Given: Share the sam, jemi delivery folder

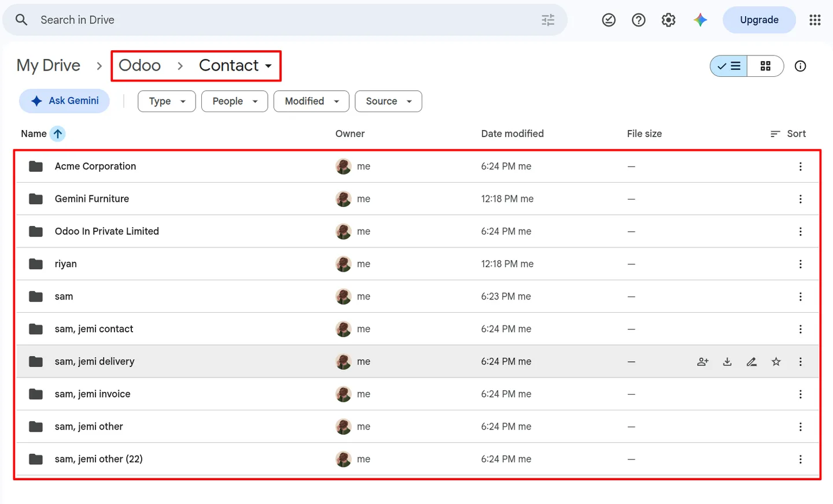Looking at the screenshot, I should (703, 362).
